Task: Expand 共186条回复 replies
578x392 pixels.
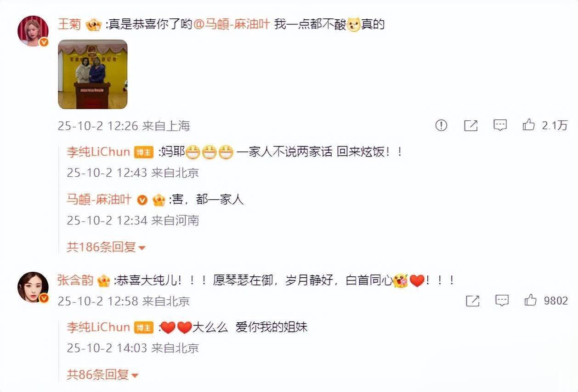Action: click(106, 247)
